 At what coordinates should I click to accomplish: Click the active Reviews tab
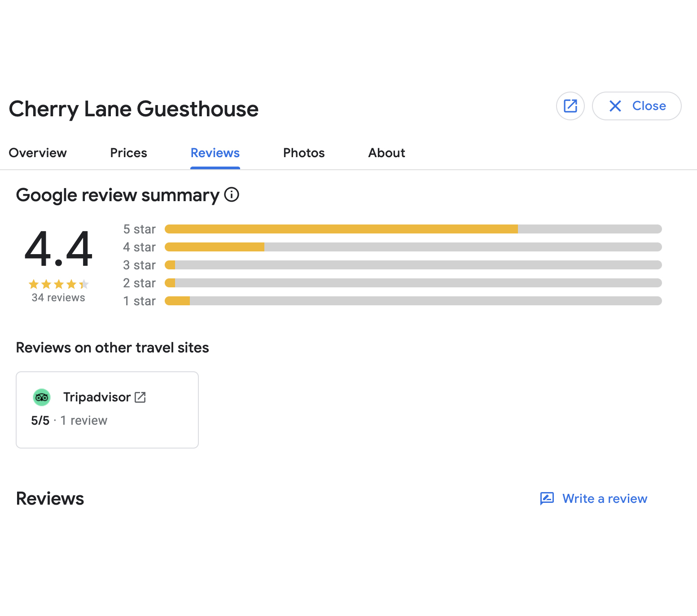click(x=215, y=153)
